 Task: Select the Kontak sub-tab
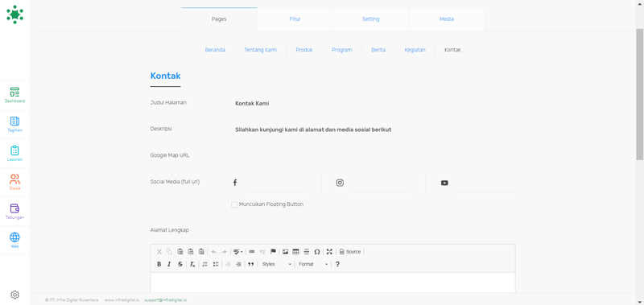coord(452,50)
